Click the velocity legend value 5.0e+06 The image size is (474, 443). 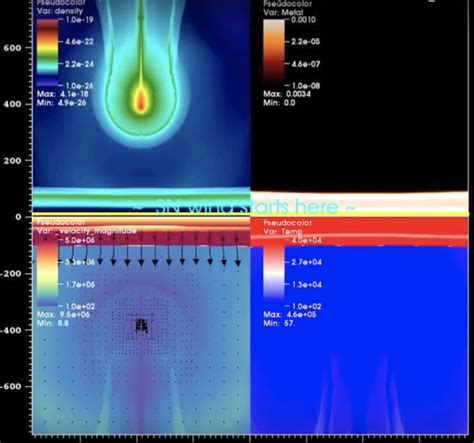[80, 240]
